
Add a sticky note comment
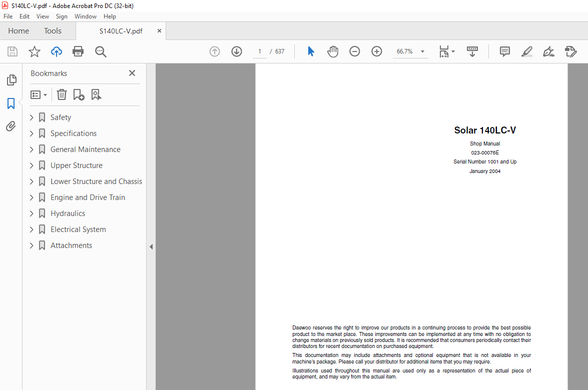tap(505, 51)
